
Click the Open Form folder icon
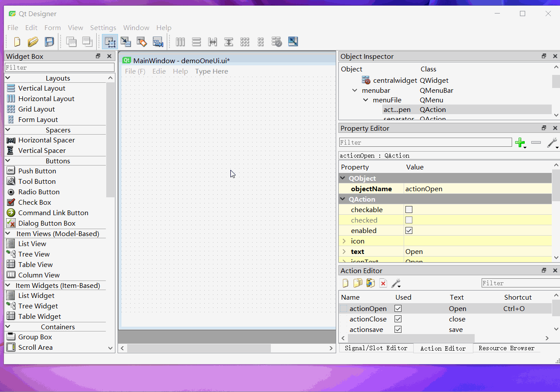[x=33, y=42]
